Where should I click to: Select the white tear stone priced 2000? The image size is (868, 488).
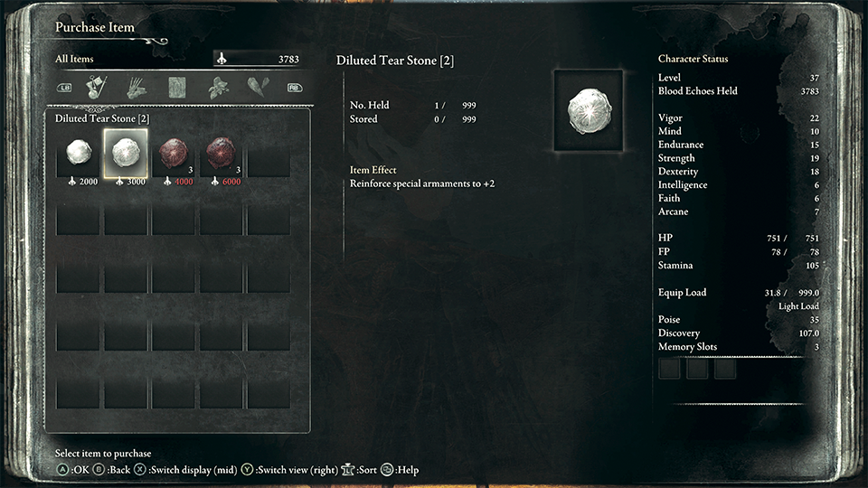[x=78, y=158]
